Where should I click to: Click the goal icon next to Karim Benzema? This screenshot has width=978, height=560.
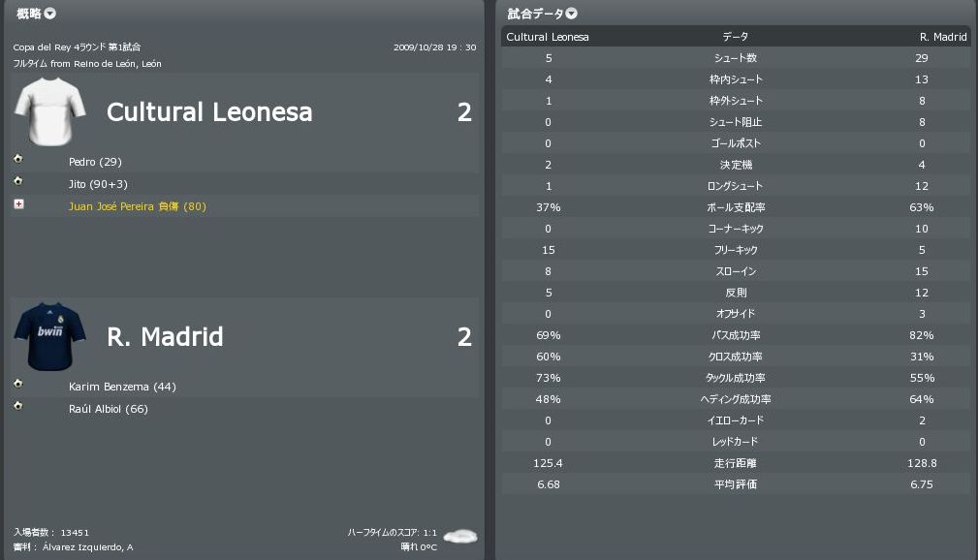pyautogui.click(x=18, y=384)
